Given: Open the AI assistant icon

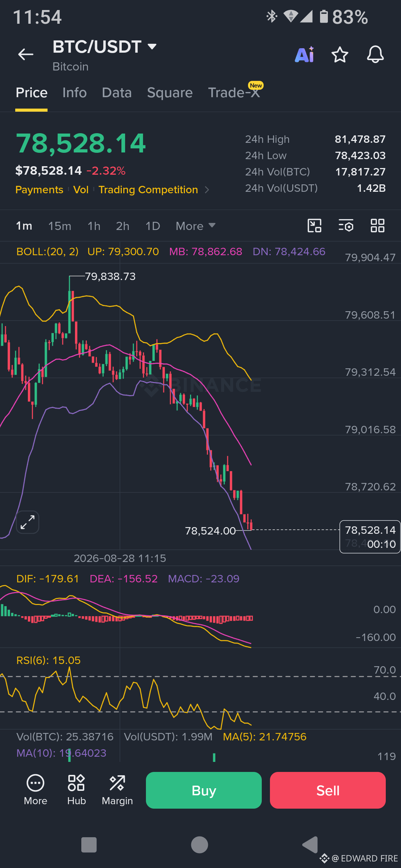Looking at the screenshot, I should pos(304,55).
